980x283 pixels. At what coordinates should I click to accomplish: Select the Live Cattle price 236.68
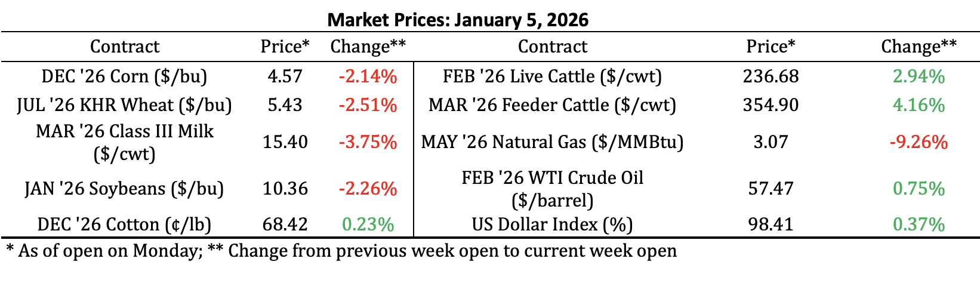coord(771,76)
